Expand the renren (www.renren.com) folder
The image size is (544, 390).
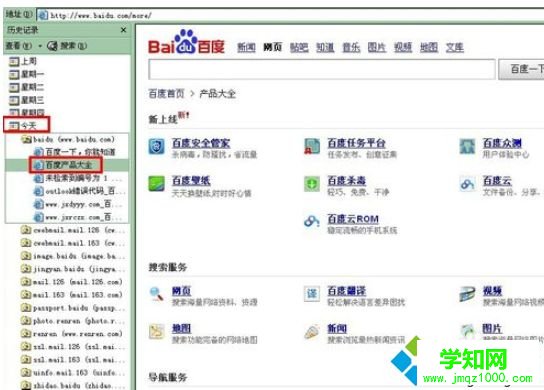click(71, 334)
